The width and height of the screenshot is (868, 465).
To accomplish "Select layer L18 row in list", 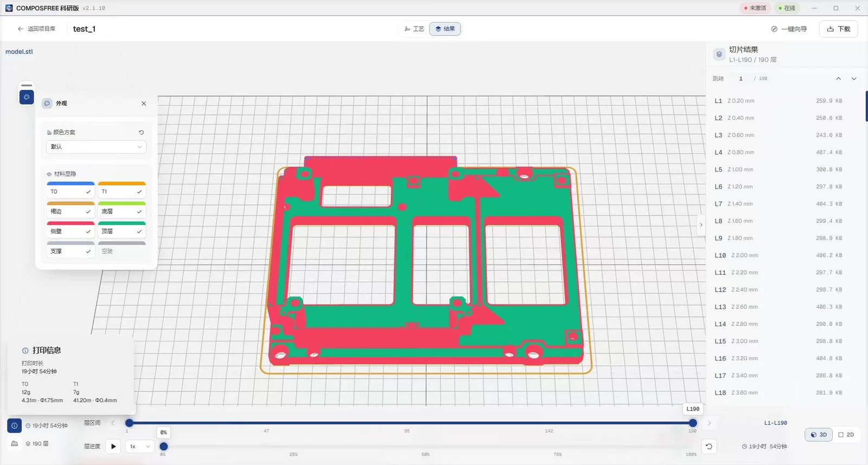I will [778, 393].
